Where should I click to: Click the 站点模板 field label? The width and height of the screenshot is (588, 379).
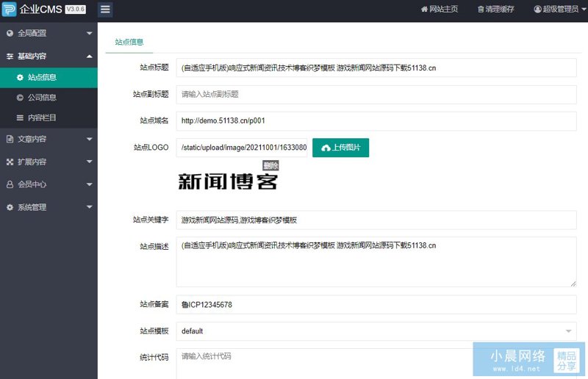coord(154,331)
